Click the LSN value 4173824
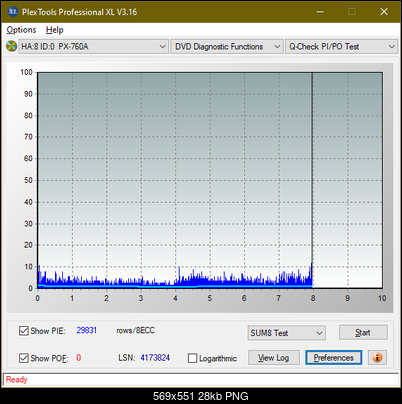Viewport: 402px width, 404px height. pyautogui.click(x=155, y=358)
